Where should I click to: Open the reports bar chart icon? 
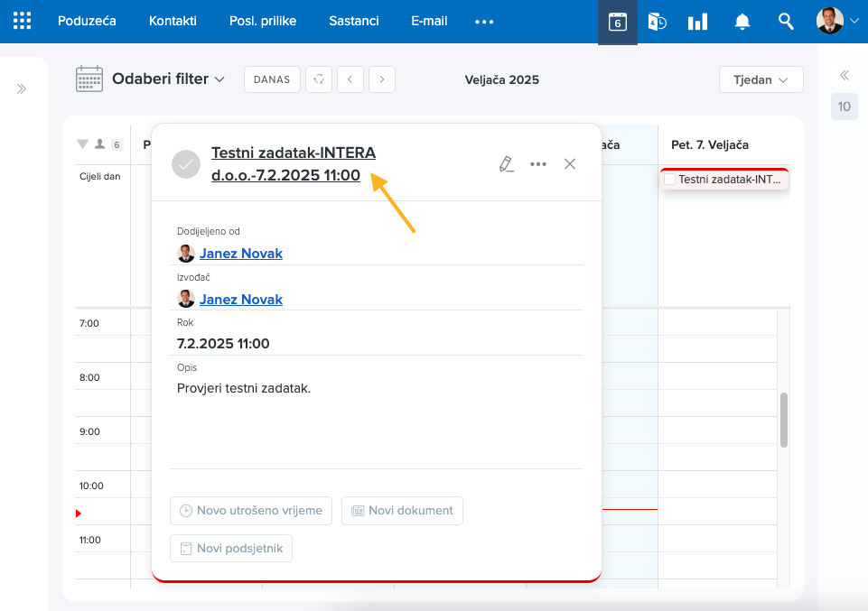697,22
